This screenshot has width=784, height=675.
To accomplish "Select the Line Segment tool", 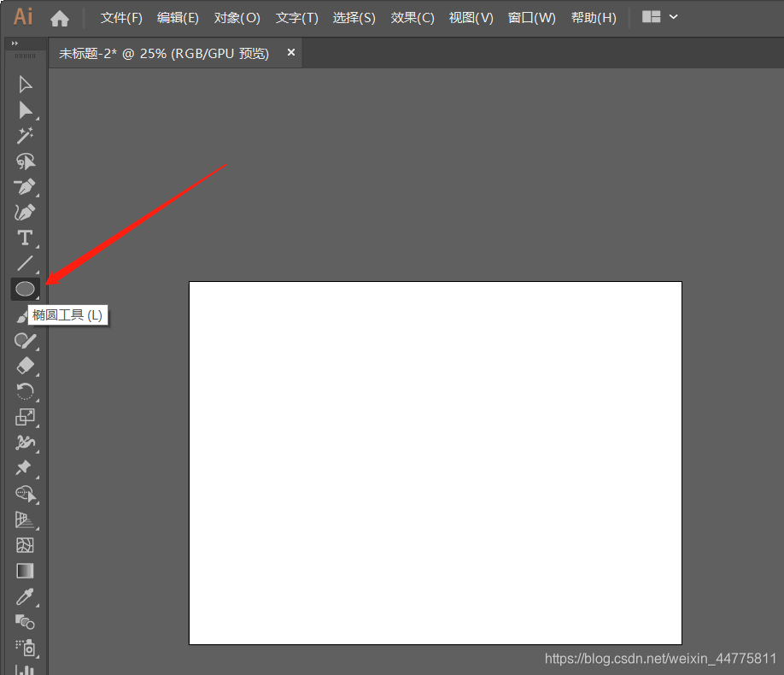I will 25,263.
